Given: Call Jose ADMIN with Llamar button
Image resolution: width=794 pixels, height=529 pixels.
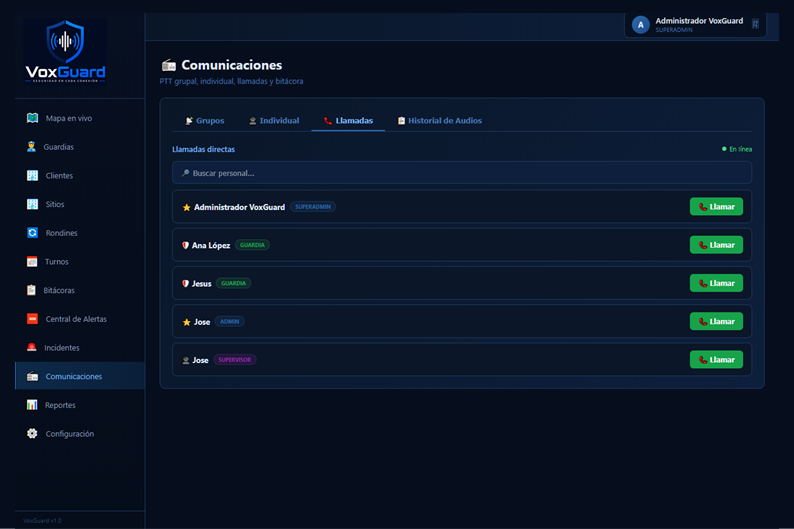Looking at the screenshot, I should [716, 321].
